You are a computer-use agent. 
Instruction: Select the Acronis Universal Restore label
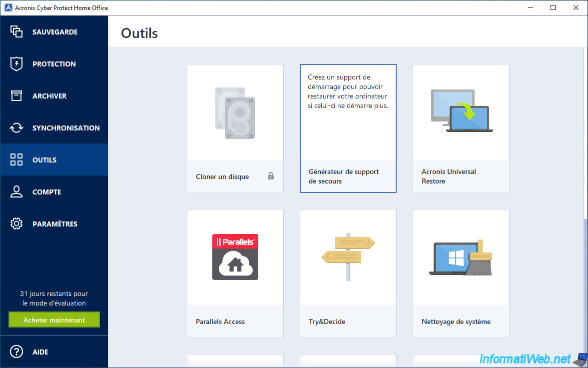click(x=448, y=176)
